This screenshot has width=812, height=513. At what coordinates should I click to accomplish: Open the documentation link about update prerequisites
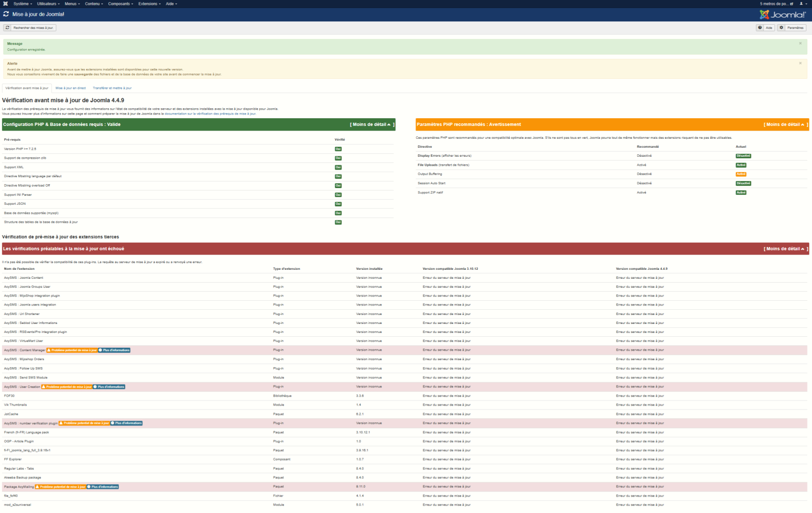(210, 114)
